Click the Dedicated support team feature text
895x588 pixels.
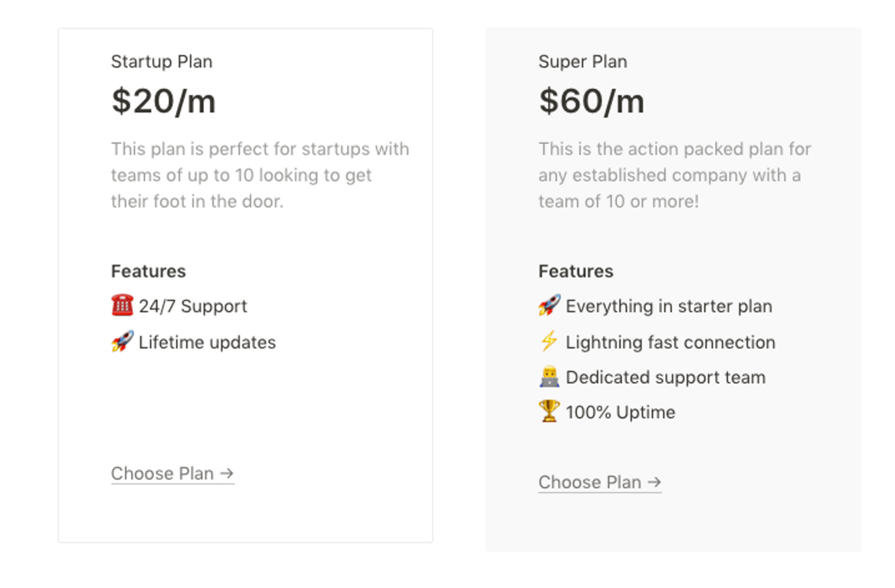click(x=665, y=377)
